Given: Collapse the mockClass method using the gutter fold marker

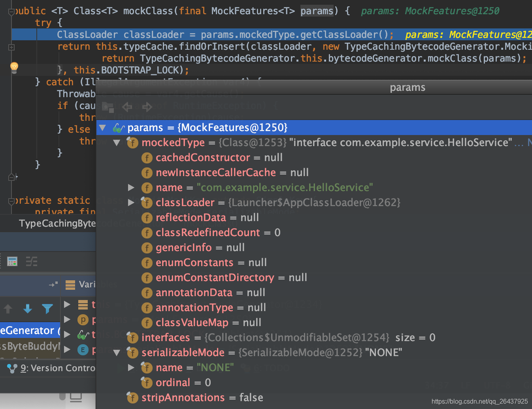Looking at the screenshot, I should click(11, 11).
